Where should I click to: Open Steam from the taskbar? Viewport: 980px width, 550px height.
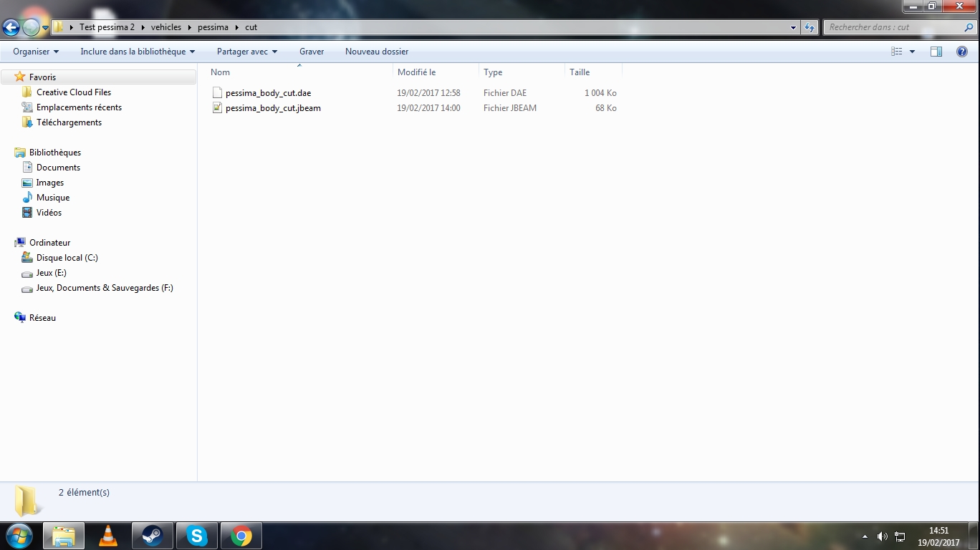(x=153, y=536)
